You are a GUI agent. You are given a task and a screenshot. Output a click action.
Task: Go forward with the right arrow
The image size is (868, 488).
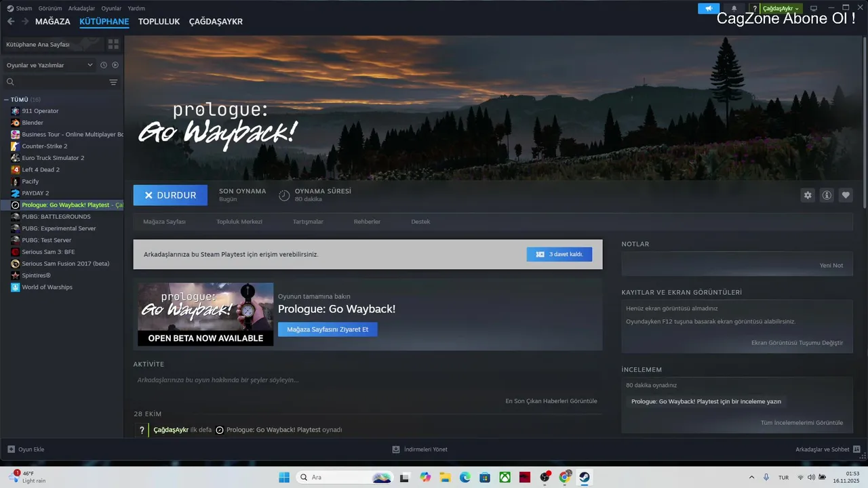pos(25,22)
